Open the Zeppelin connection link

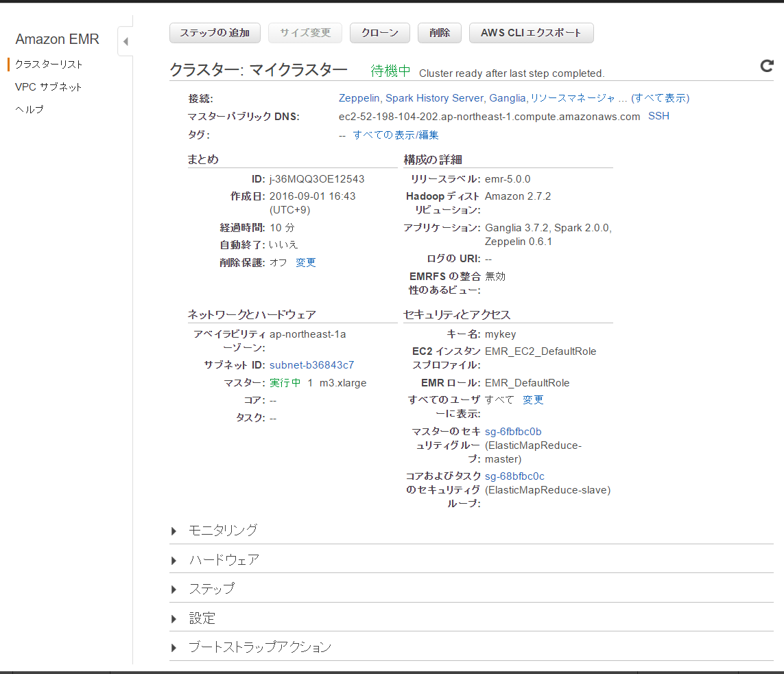click(359, 98)
